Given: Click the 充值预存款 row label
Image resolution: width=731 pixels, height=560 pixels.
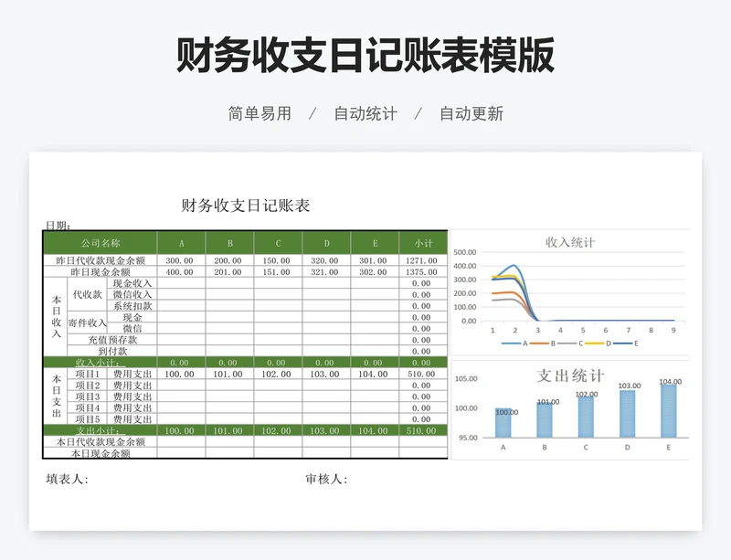Looking at the screenshot, I should pos(112,340).
